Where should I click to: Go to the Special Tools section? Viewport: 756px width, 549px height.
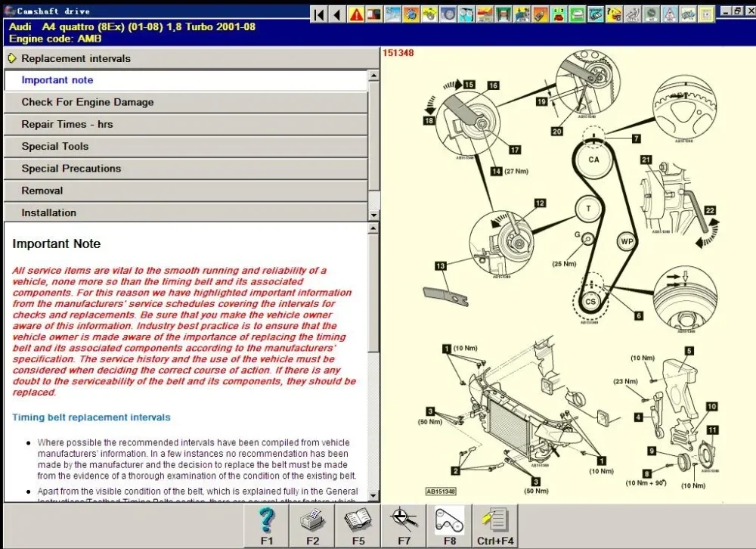tap(54, 146)
